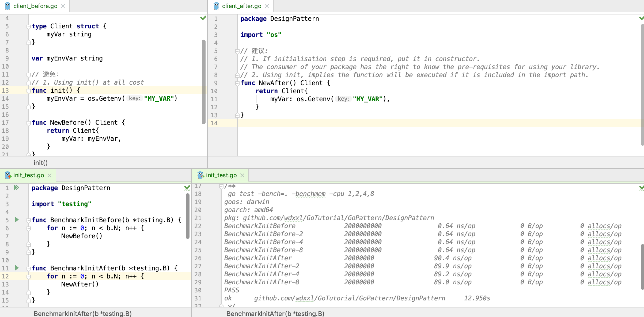Collapse func init() fold marker
The width and height of the screenshot is (644, 317).
[x=28, y=91]
